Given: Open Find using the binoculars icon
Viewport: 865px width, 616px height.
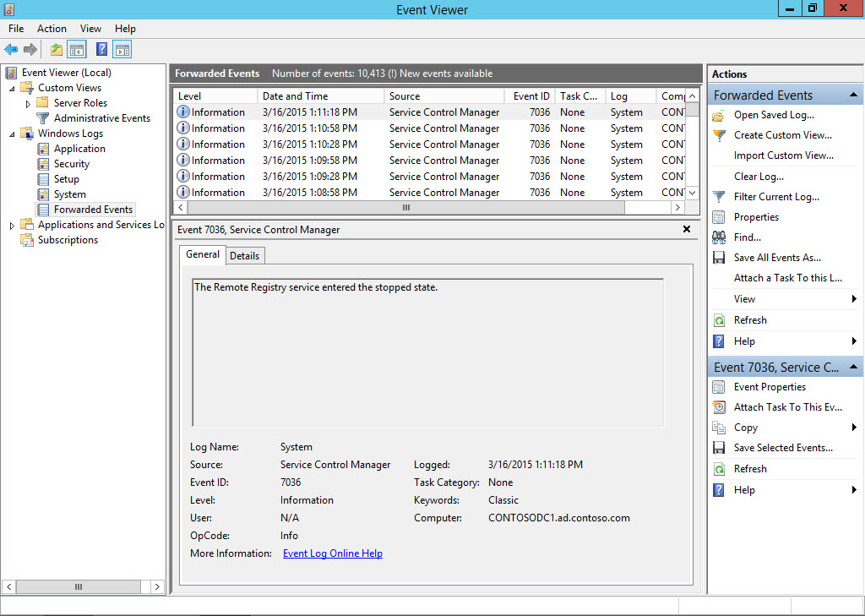Looking at the screenshot, I should (x=720, y=237).
